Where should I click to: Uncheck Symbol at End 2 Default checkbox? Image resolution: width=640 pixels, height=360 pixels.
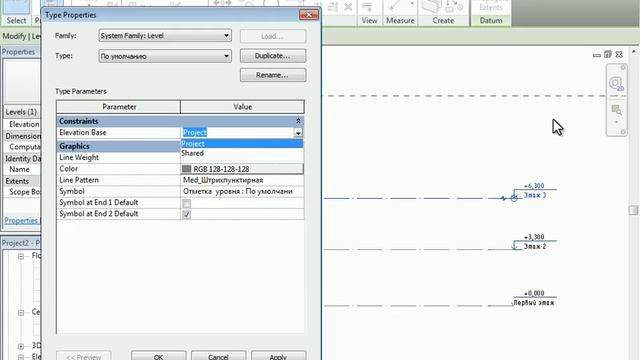pyautogui.click(x=187, y=215)
